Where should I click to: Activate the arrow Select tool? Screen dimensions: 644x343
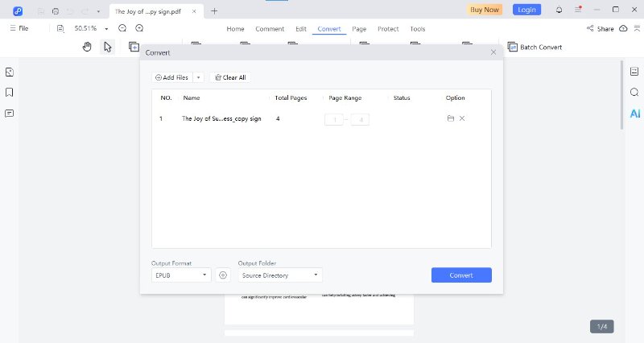pyautogui.click(x=108, y=47)
